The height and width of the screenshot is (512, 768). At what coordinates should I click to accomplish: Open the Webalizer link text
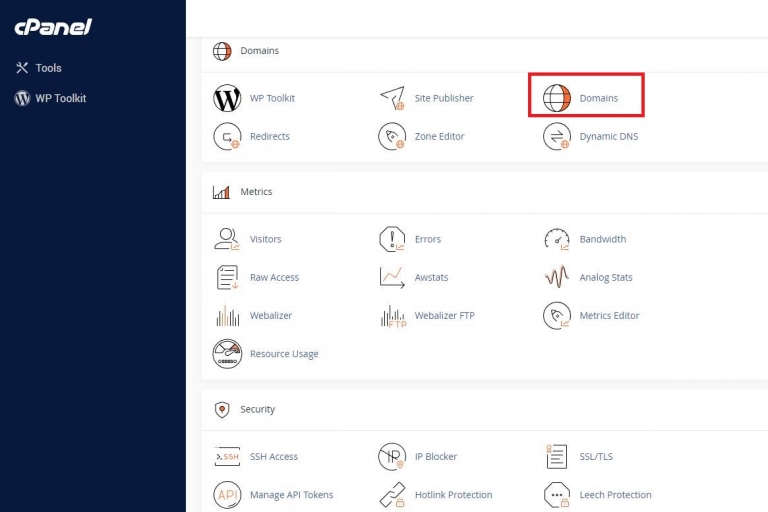[271, 316]
